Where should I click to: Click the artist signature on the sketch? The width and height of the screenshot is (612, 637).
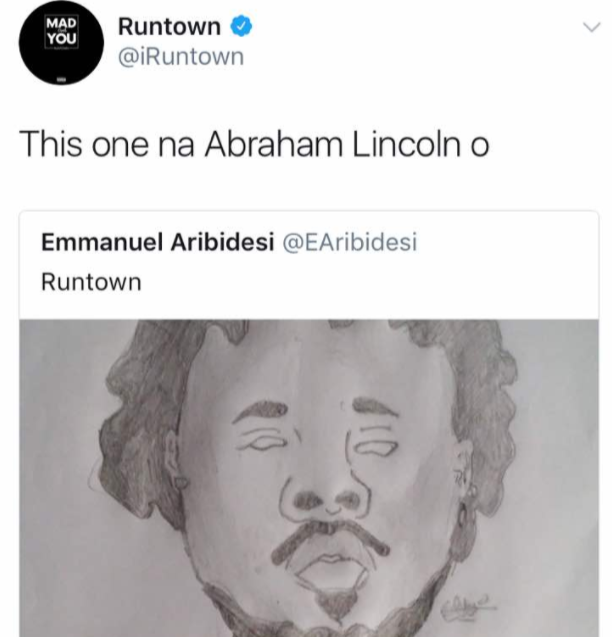tap(469, 607)
